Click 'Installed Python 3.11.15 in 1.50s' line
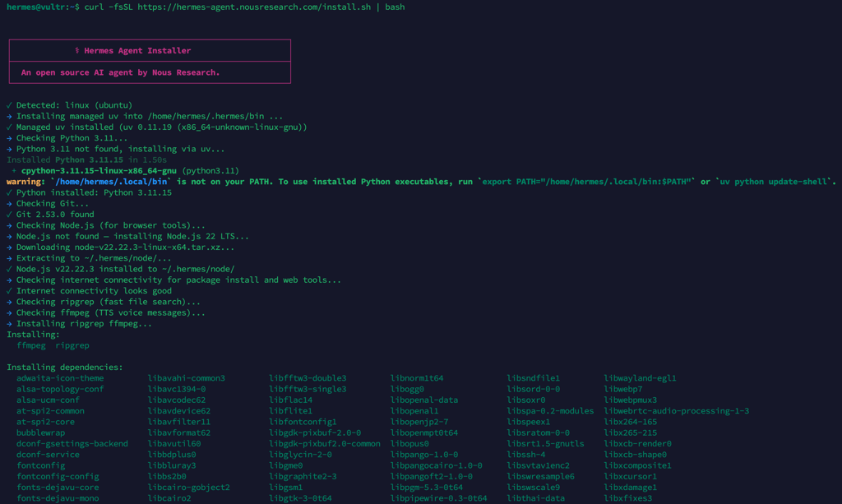 (x=86, y=160)
